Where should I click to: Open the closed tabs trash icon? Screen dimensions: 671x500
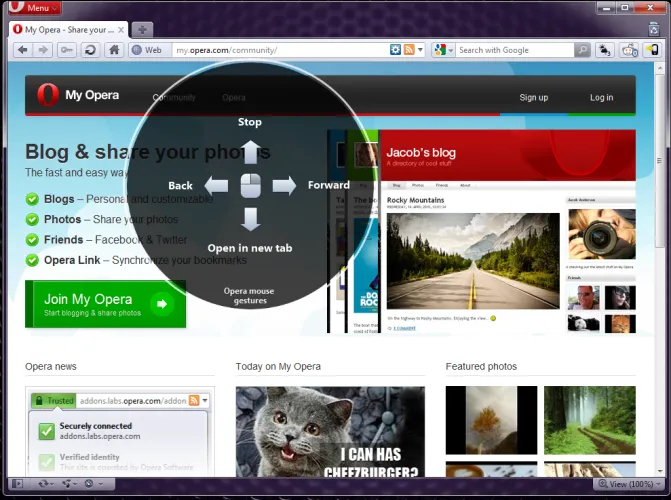(653, 30)
